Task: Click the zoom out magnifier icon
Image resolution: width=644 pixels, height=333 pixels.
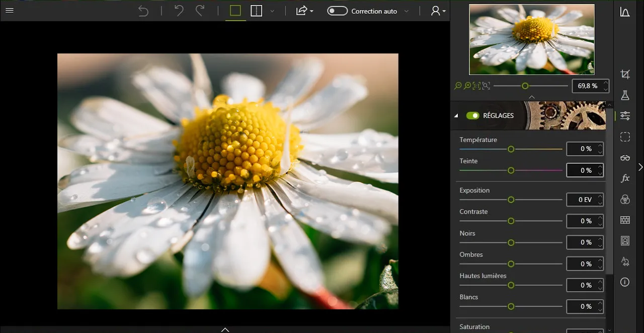Action: point(458,86)
